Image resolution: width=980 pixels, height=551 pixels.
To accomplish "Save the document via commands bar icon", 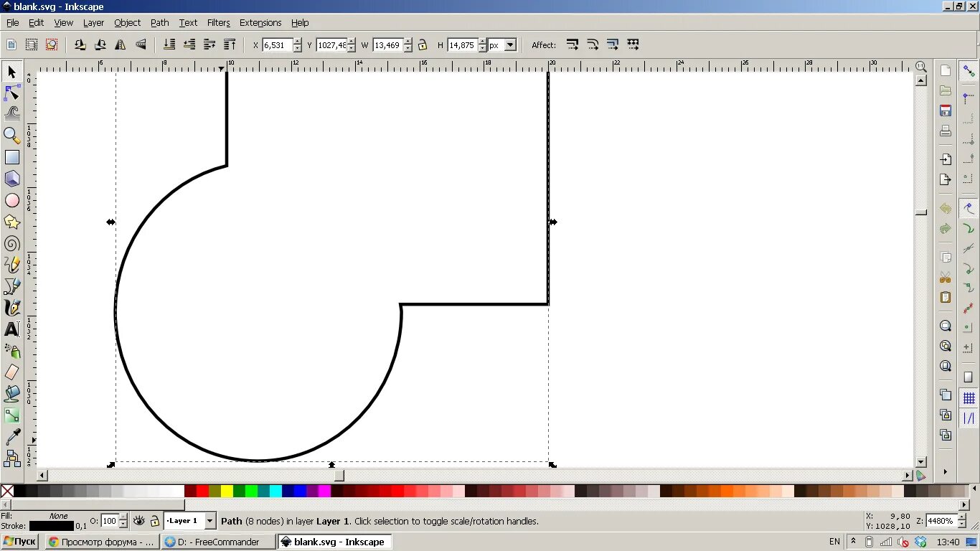I will coord(946,110).
